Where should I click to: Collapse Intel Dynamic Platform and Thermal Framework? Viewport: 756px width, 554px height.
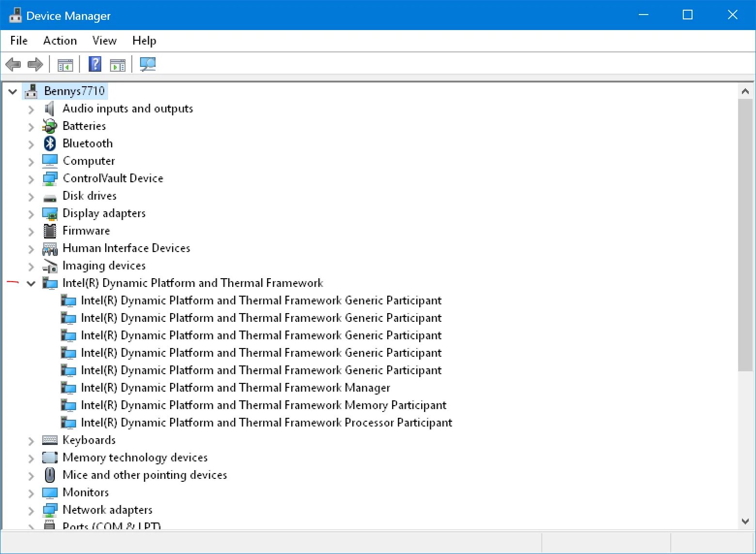tap(31, 284)
